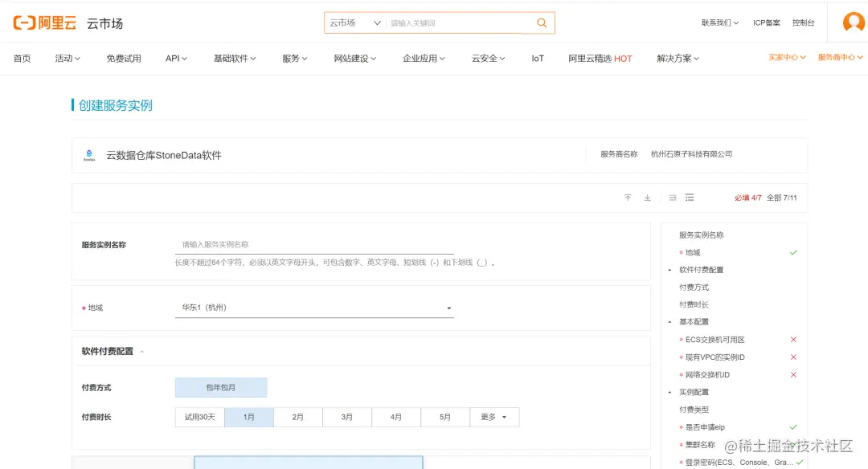868x469 pixels.
Task: Open the 活动 menu
Action: click(x=68, y=58)
